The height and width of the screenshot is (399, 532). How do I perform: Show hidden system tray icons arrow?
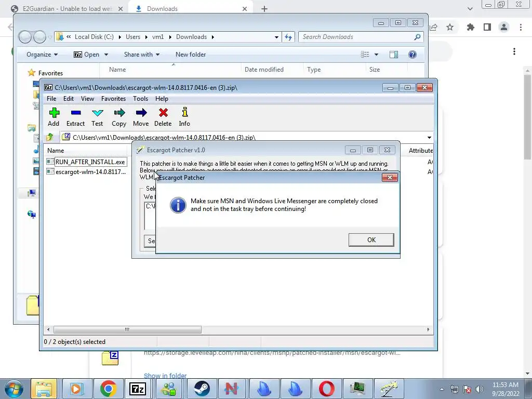click(442, 389)
